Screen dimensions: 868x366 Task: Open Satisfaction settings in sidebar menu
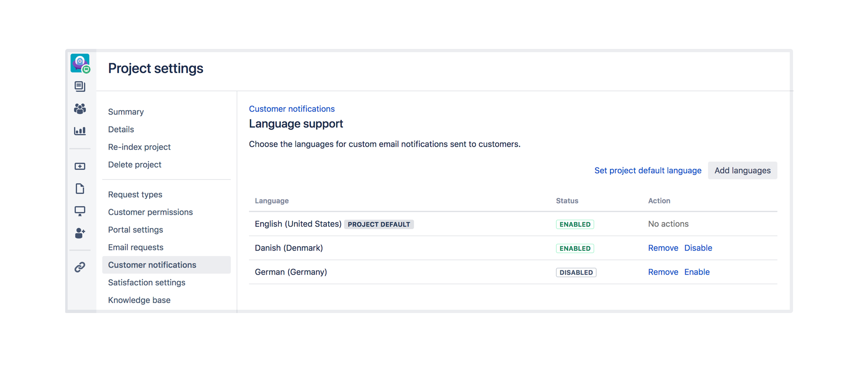tap(146, 282)
